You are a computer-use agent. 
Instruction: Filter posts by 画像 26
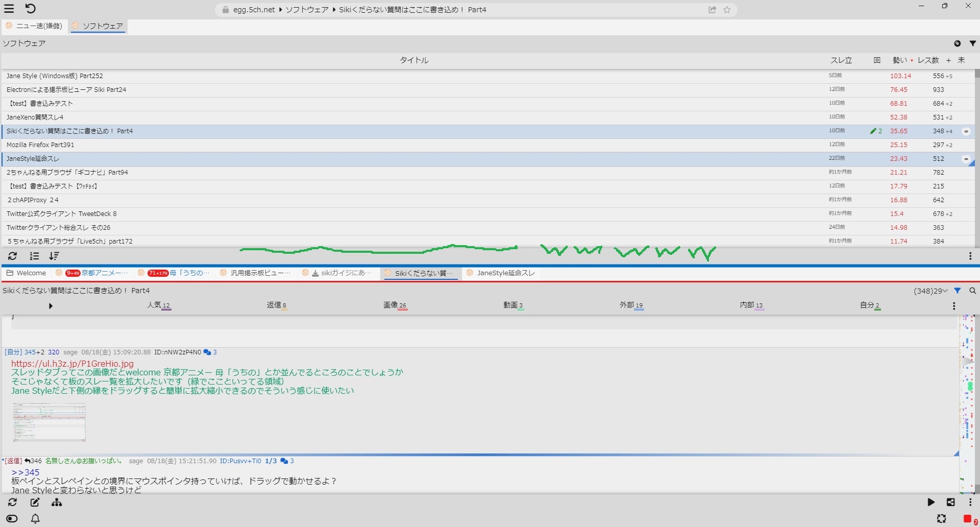coord(395,305)
